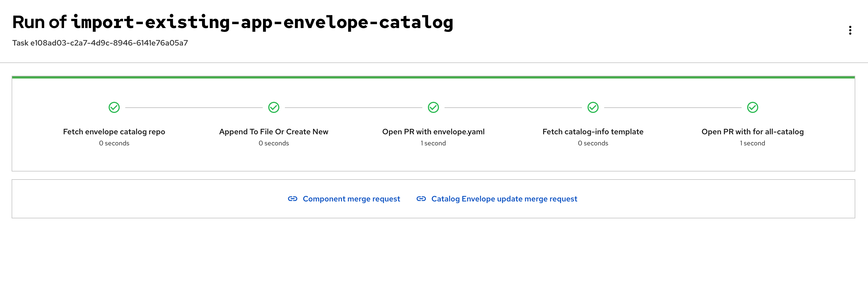Viewport: 868px width, 283px height.
Task: Click '1 second' under Open PR with for all-catalog
Action: (752, 143)
